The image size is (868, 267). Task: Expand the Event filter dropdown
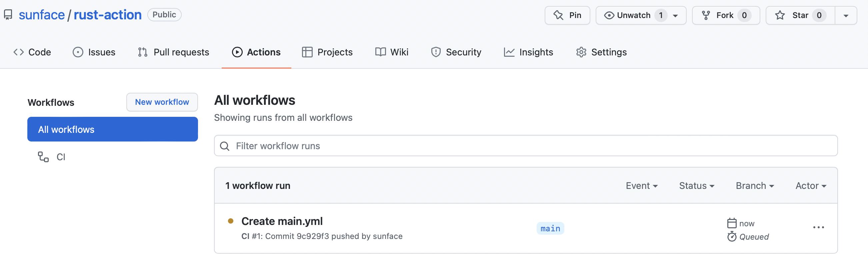[x=642, y=186]
